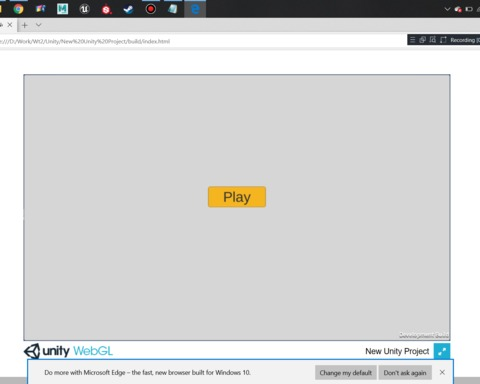
Task: Switch to Microsoft Edge in the taskbar
Action: [x=195, y=9]
